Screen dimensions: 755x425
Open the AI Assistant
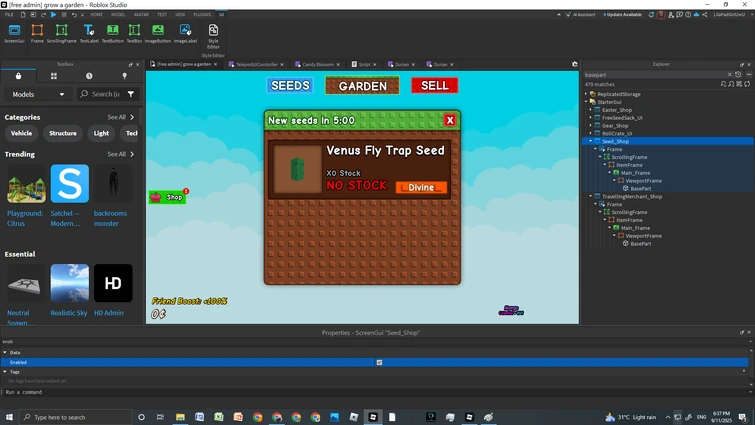[x=581, y=14]
